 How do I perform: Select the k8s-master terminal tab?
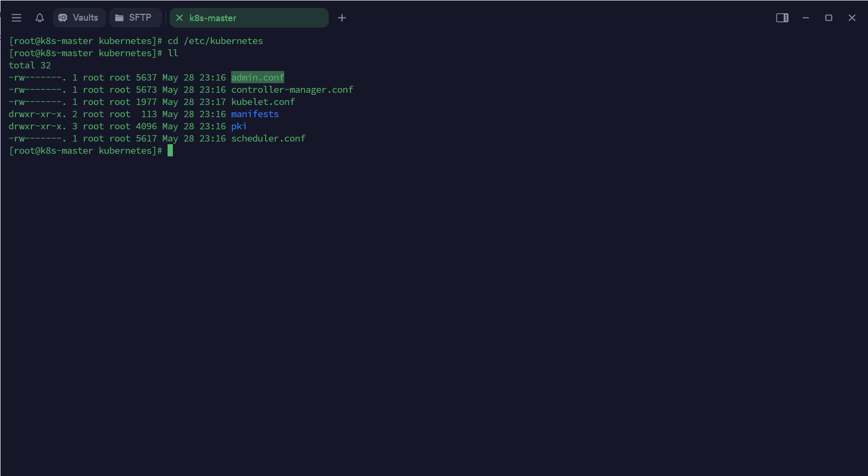coord(249,18)
